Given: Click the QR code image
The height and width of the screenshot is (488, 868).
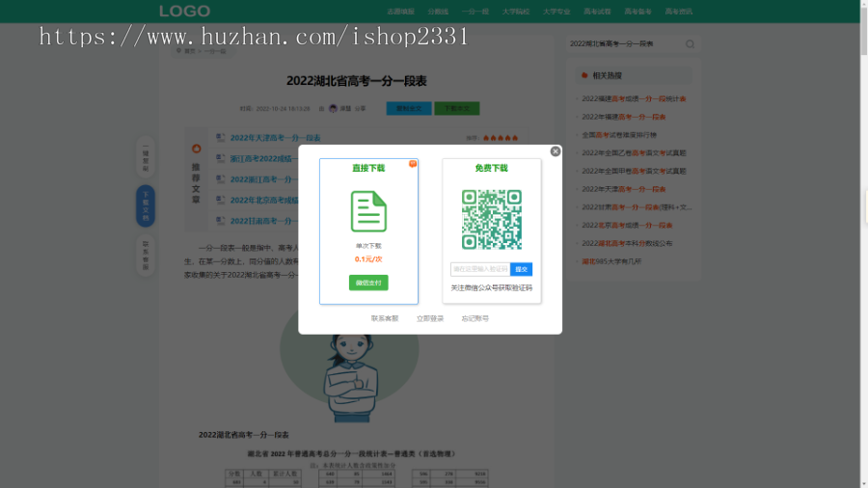Looking at the screenshot, I should pyautogui.click(x=492, y=219).
